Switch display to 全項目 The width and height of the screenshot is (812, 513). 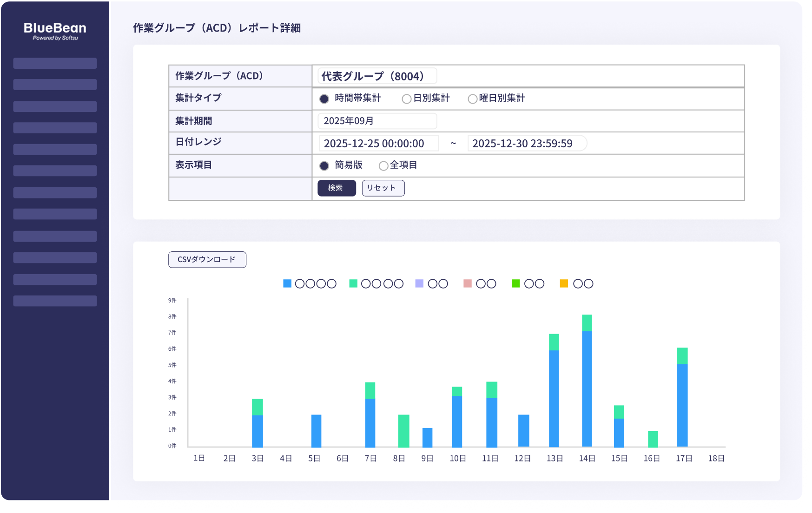click(x=383, y=166)
